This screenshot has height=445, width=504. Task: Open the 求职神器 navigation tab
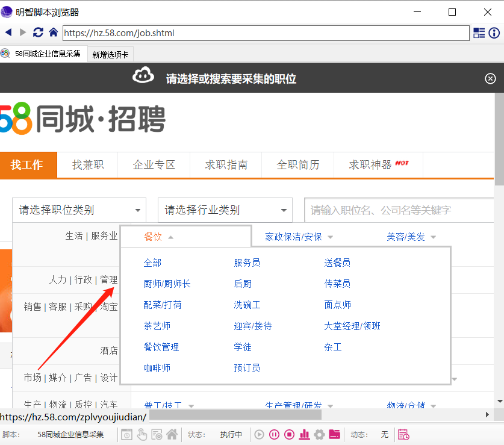[x=379, y=164]
